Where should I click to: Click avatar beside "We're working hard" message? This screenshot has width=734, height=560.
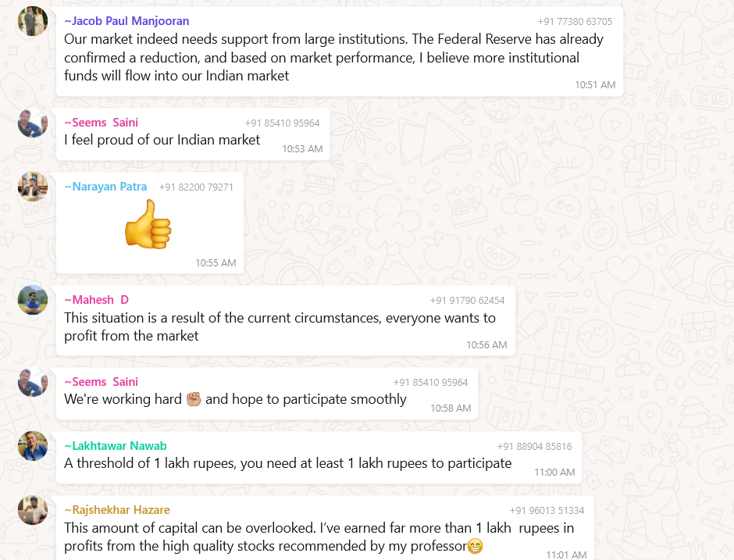point(33,382)
